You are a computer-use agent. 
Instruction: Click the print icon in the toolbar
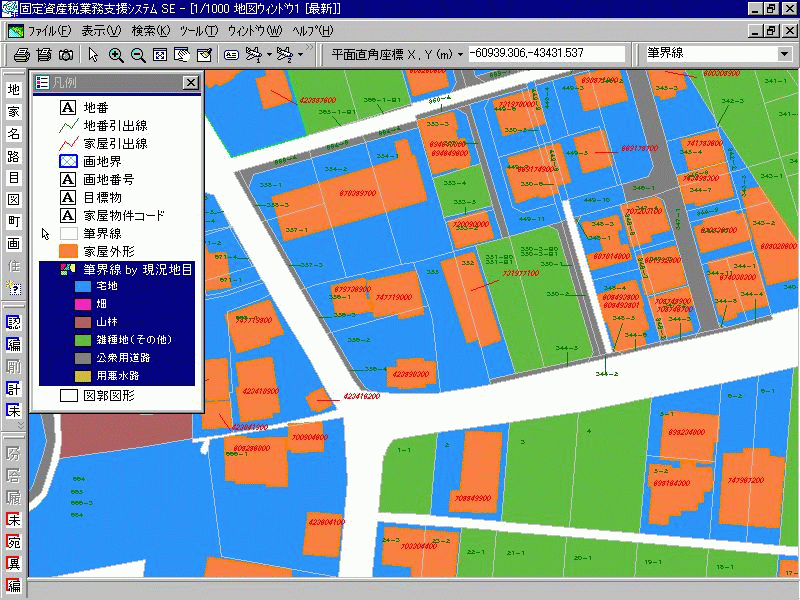pyautogui.click(x=20, y=54)
